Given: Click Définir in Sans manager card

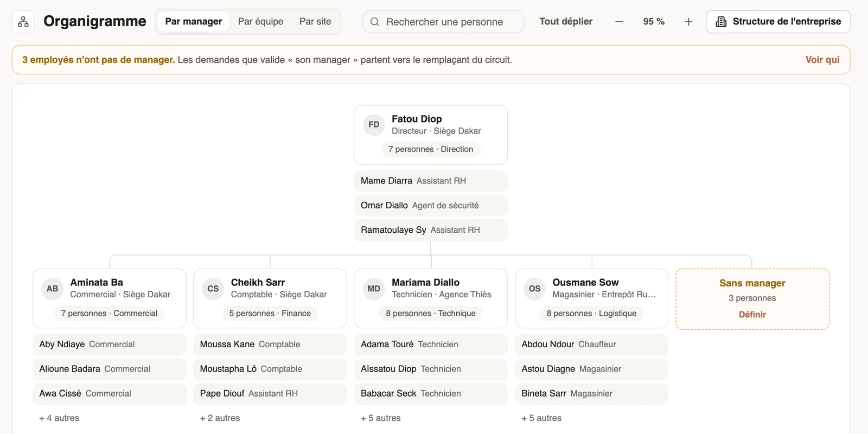Looking at the screenshot, I should [x=752, y=315].
